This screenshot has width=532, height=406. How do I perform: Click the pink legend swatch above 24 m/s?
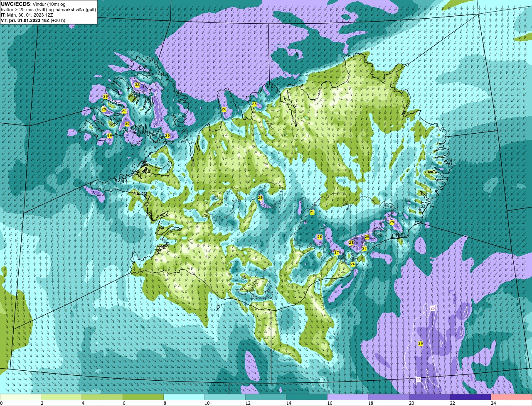[x=512, y=397]
